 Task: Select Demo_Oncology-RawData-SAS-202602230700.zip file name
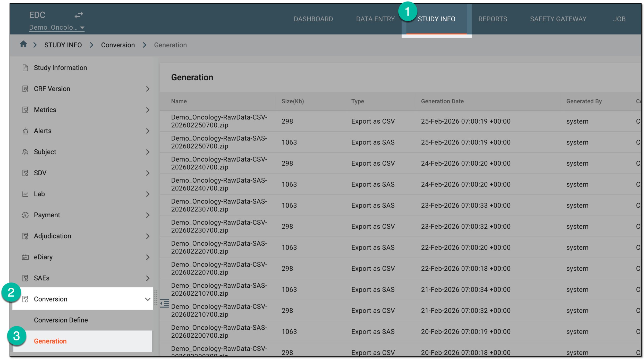click(x=219, y=206)
